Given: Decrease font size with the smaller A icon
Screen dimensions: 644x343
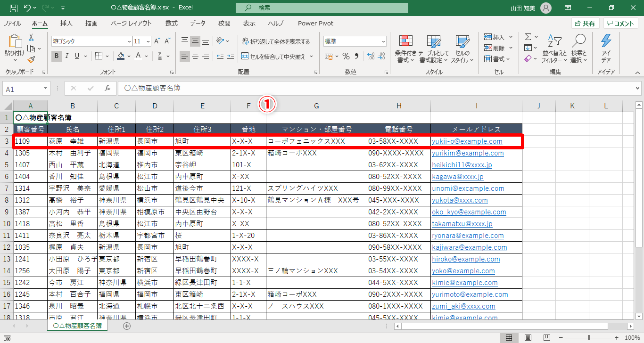Looking at the screenshot, I should (168, 41).
